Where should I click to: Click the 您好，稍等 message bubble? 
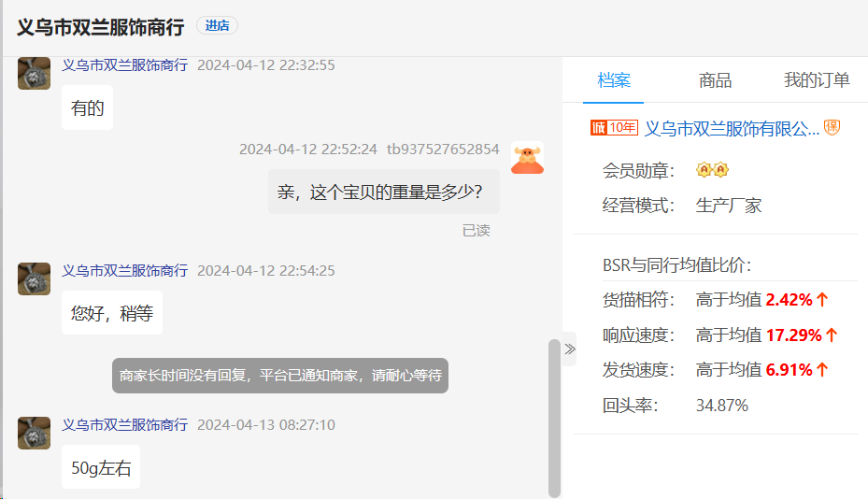112,313
